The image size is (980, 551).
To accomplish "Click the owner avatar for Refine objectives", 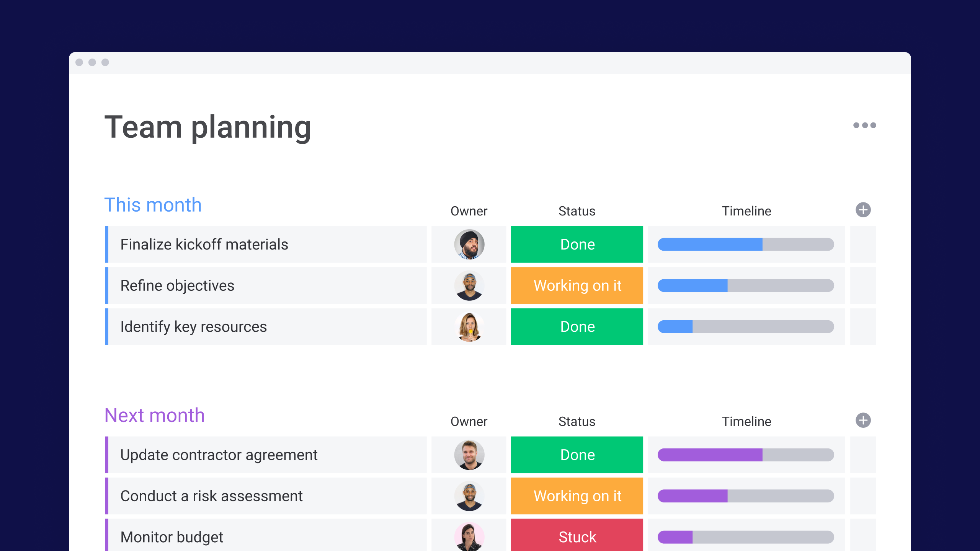I will [x=469, y=285].
